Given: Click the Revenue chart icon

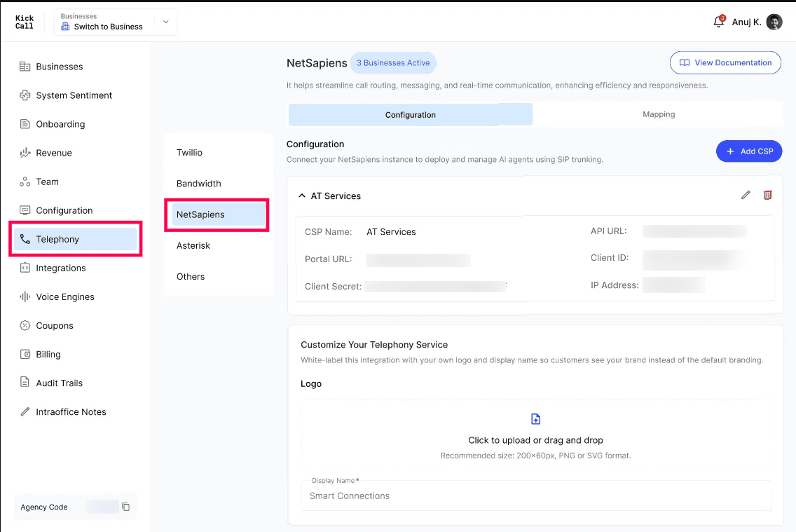Looking at the screenshot, I should point(25,153).
